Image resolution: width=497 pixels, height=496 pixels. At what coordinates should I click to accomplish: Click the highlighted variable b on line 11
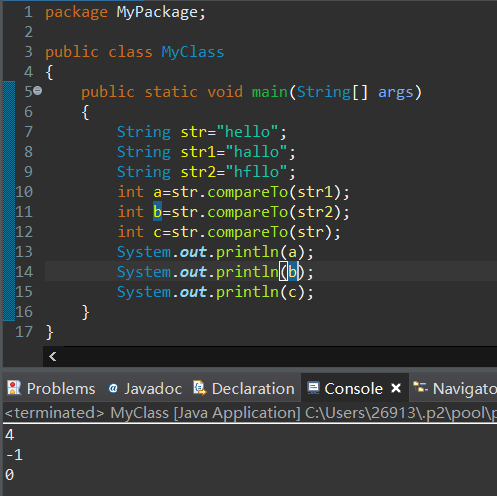(x=157, y=211)
